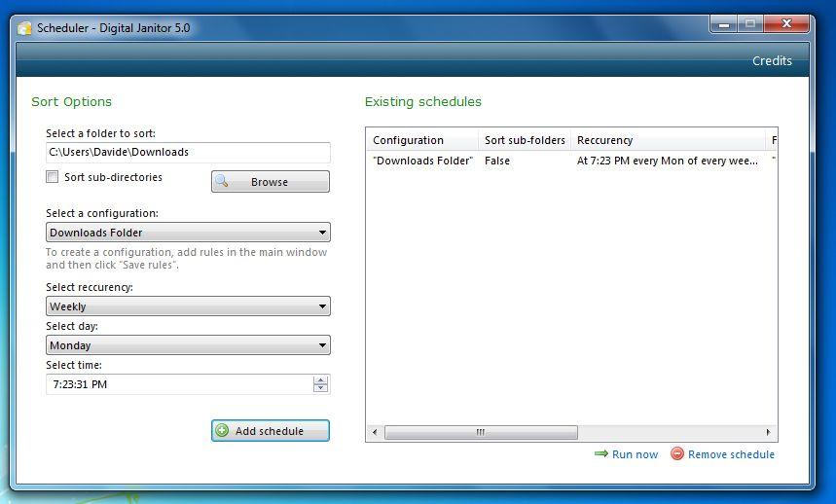Click the Remove schedule link

(x=731, y=454)
